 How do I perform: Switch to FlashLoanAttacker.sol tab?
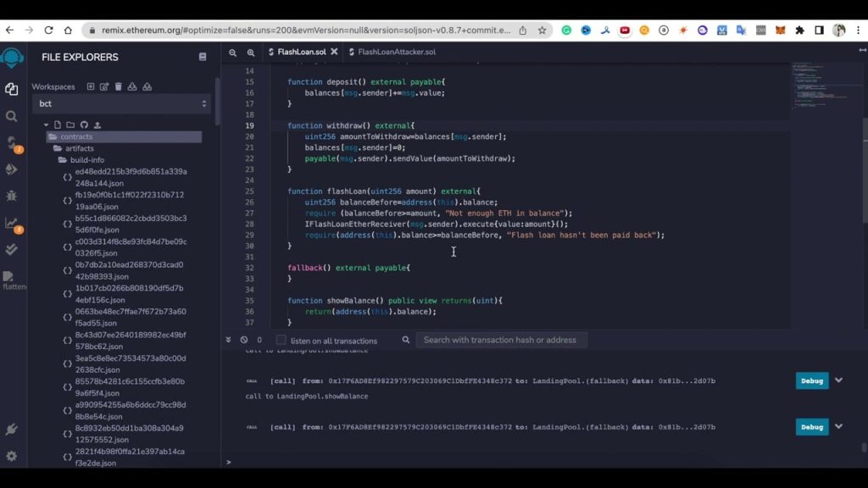[x=396, y=53]
